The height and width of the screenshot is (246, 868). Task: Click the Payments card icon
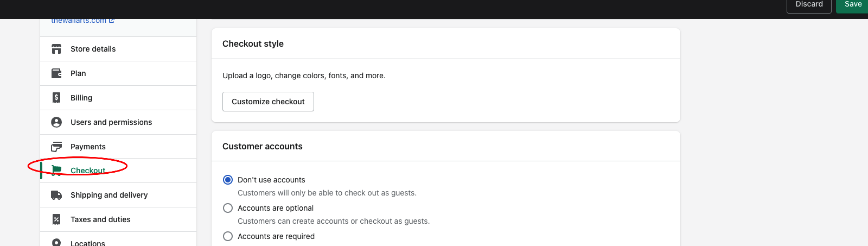[x=56, y=147]
